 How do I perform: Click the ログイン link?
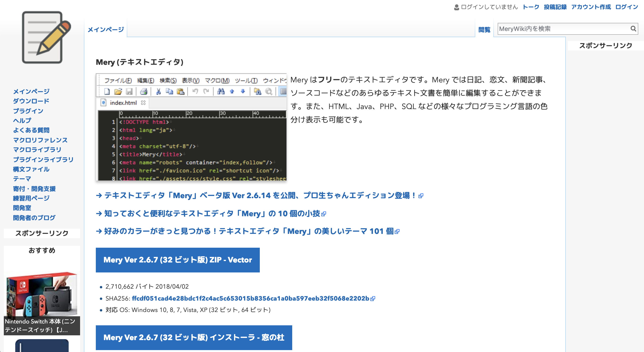[627, 7]
